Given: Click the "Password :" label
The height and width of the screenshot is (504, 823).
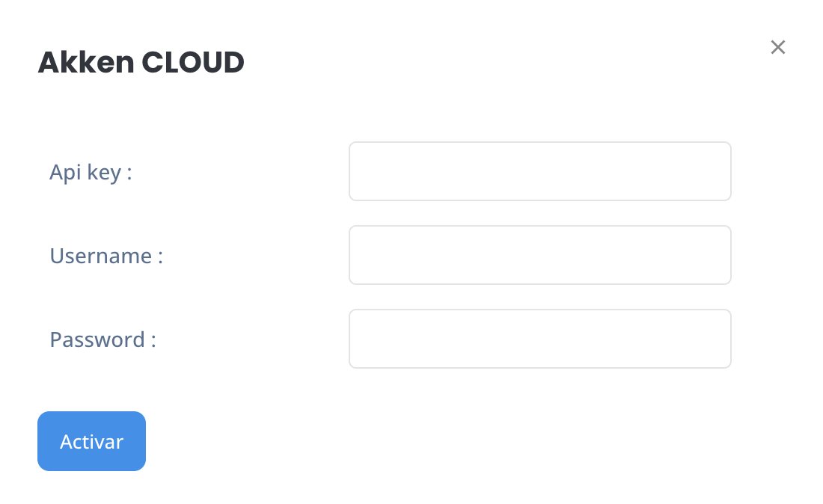Looking at the screenshot, I should [103, 339].
